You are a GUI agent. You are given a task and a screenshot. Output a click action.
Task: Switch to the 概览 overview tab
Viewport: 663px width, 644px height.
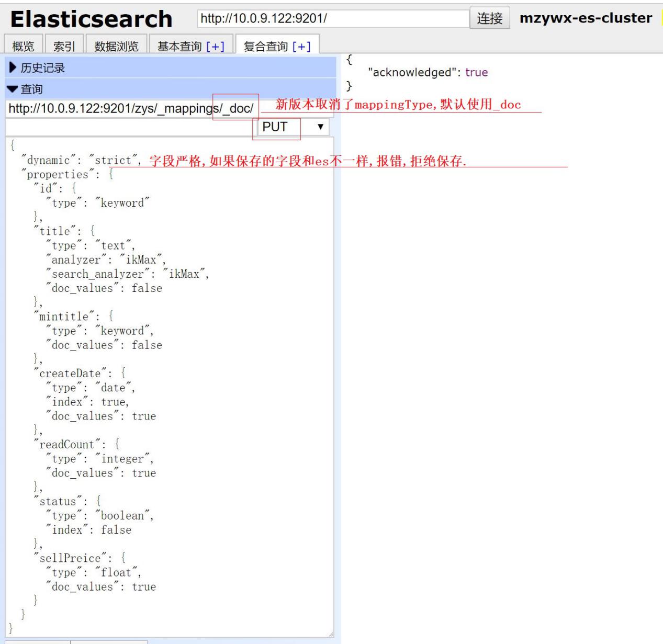23,47
